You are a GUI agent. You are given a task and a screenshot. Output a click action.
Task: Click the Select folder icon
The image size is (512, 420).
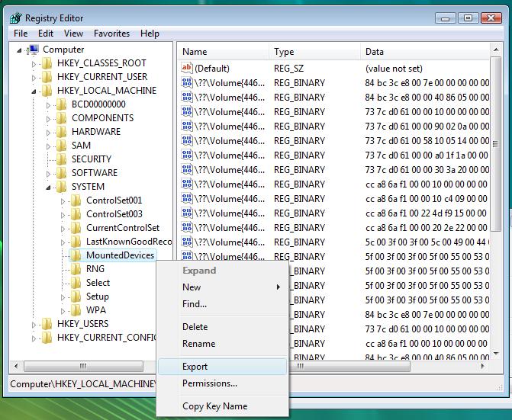(x=76, y=283)
